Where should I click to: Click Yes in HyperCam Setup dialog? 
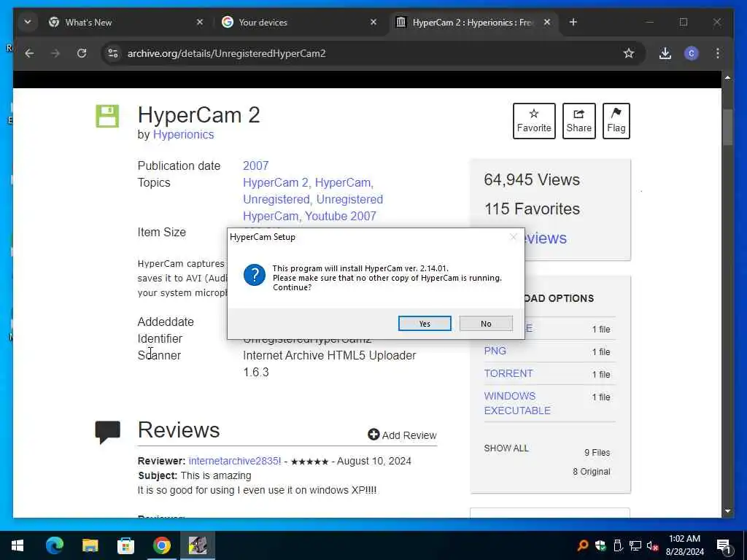click(x=425, y=323)
